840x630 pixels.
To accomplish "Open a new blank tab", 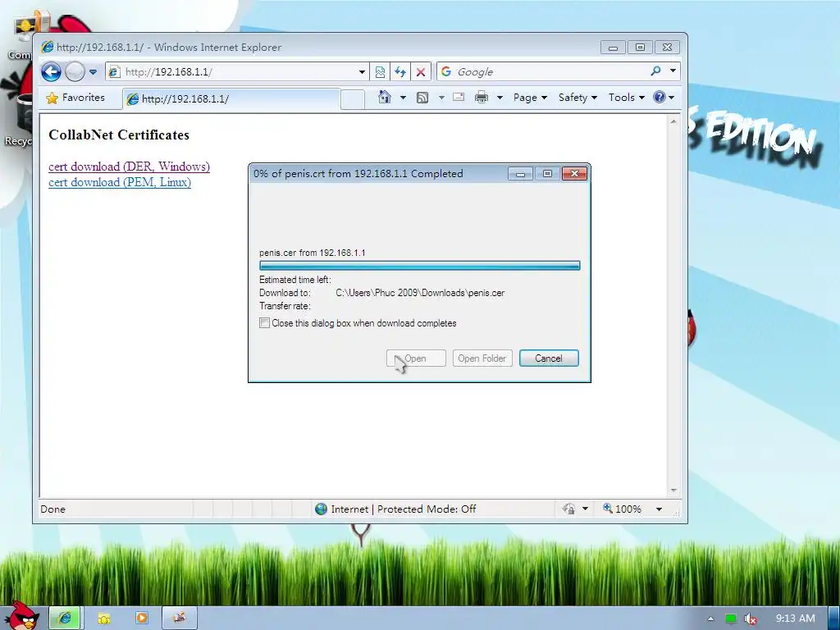I will point(353,99).
